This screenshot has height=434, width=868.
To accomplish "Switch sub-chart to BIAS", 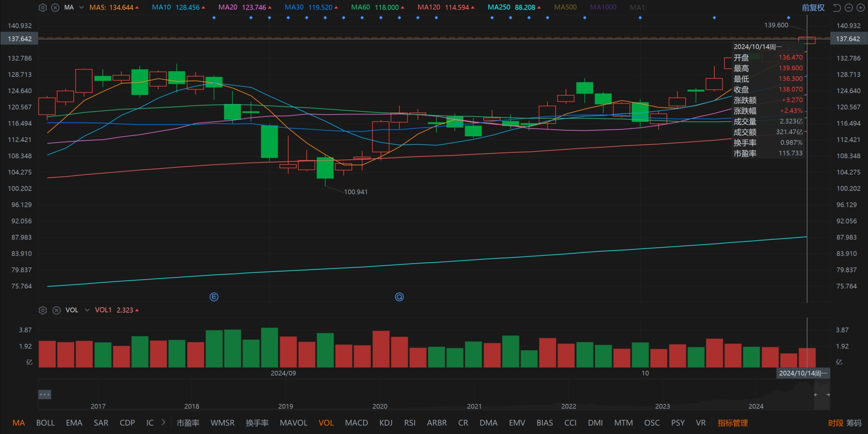I will (x=545, y=423).
